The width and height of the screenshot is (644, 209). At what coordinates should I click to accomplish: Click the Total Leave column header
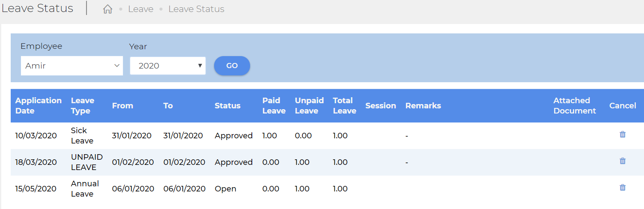[x=345, y=106]
